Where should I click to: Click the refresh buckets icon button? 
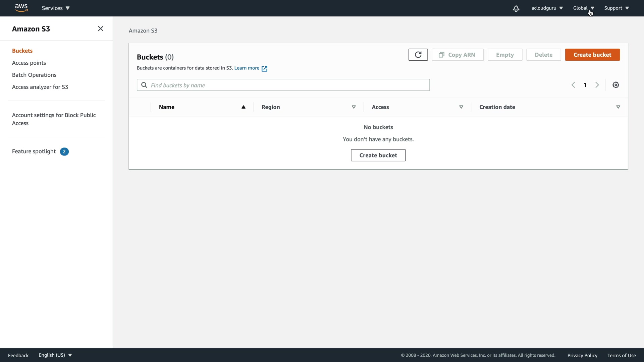(418, 55)
